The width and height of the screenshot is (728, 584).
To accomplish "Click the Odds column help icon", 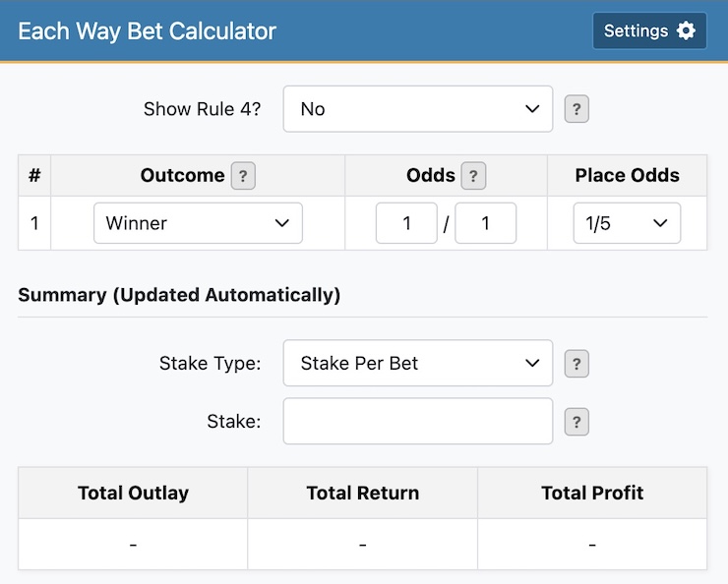I will click(473, 176).
